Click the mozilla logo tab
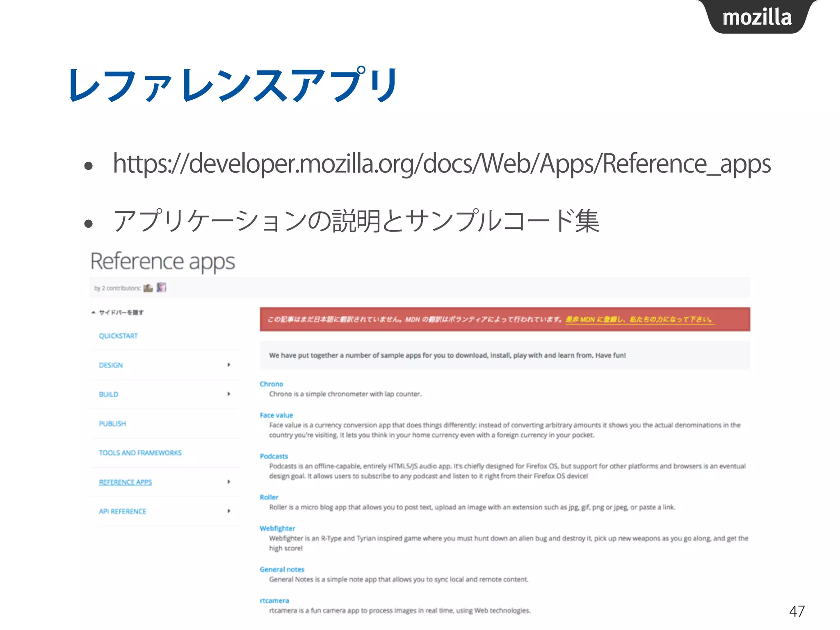 (x=757, y=17)
